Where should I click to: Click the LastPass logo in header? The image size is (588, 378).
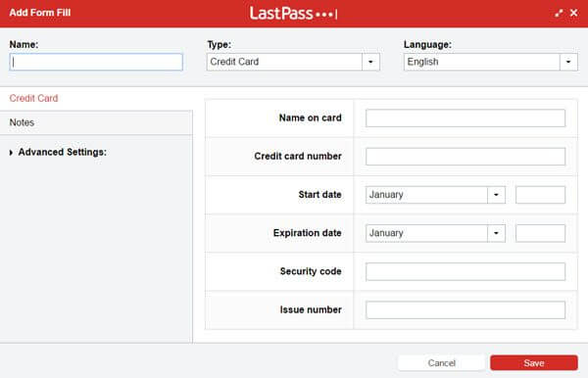pos(293,14)
